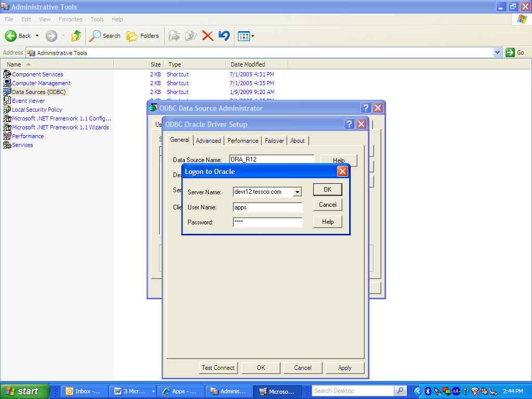This screenshot has height=399, width=532.
Task: Open the Tools menu
Action: coord(97,19)
